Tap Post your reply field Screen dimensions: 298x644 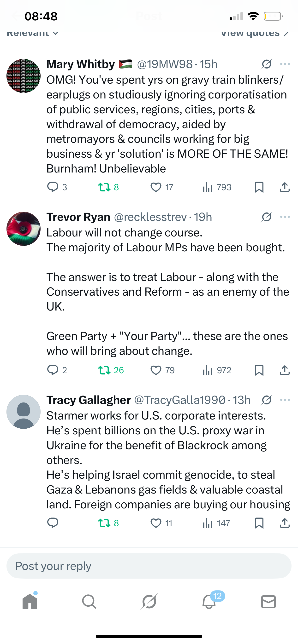[149, 566]
